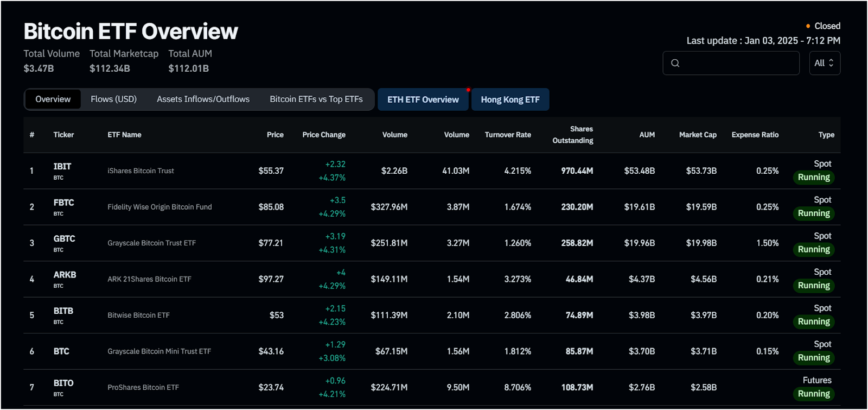Sort by Price column header
868x410 pixels.
pos(275,135)
